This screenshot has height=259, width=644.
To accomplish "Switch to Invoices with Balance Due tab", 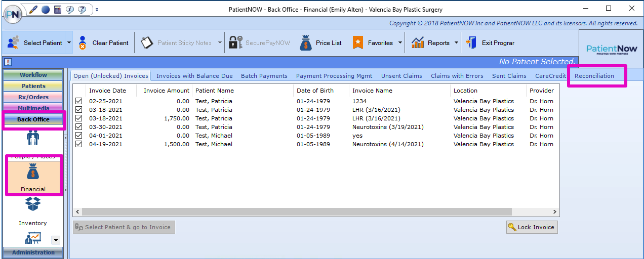I will [194, 76].
